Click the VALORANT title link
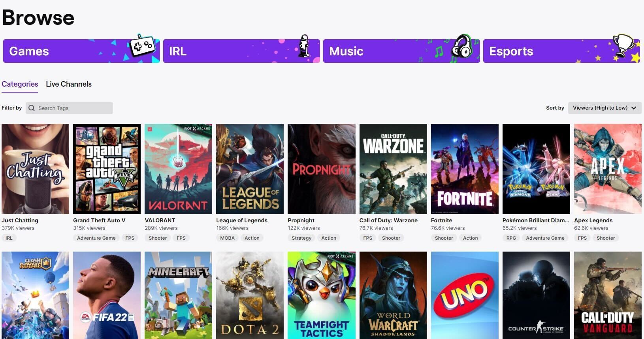 [x=160, y=220]
